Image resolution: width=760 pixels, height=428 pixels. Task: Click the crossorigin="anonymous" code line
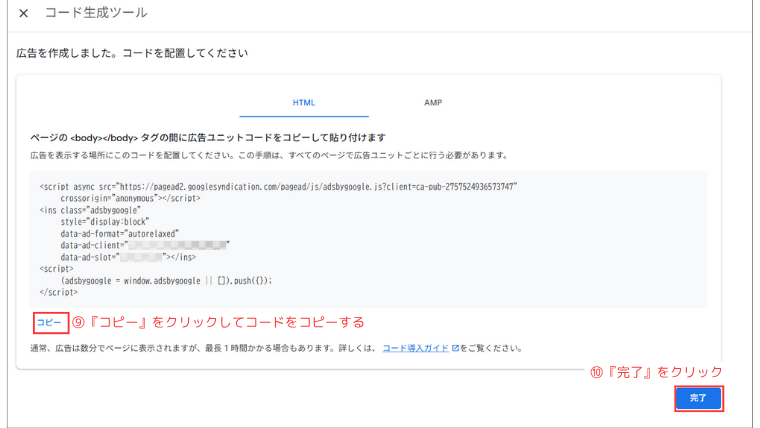[130, 198]
